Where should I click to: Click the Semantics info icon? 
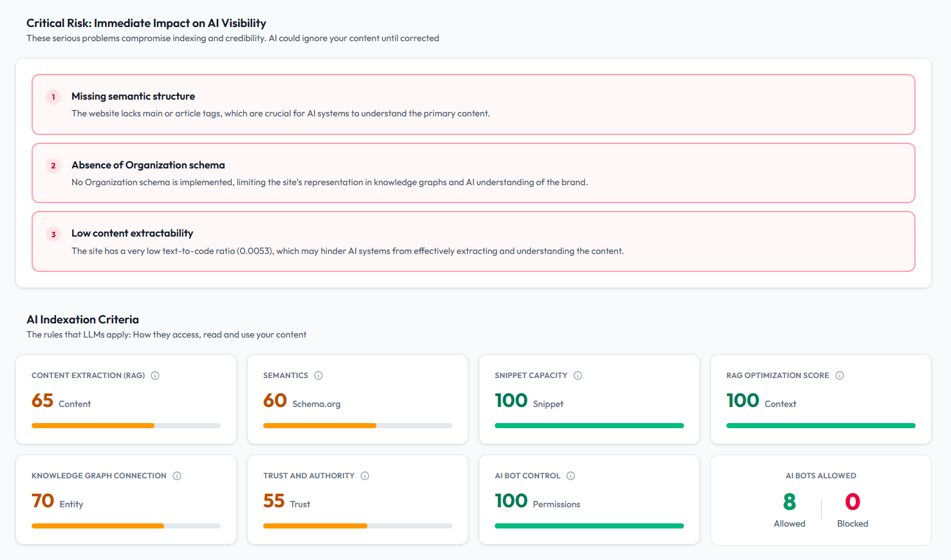click(x=319, y=375)
